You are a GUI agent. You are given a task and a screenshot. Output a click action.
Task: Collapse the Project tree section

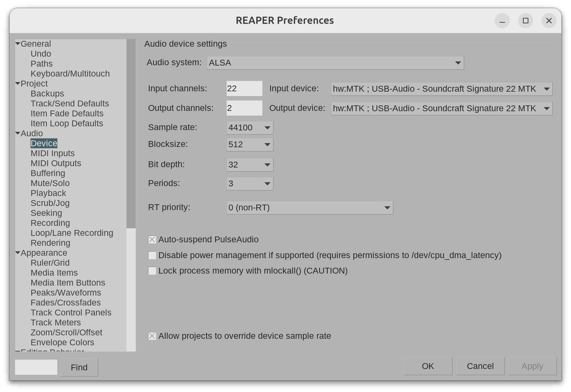(18, 84)
